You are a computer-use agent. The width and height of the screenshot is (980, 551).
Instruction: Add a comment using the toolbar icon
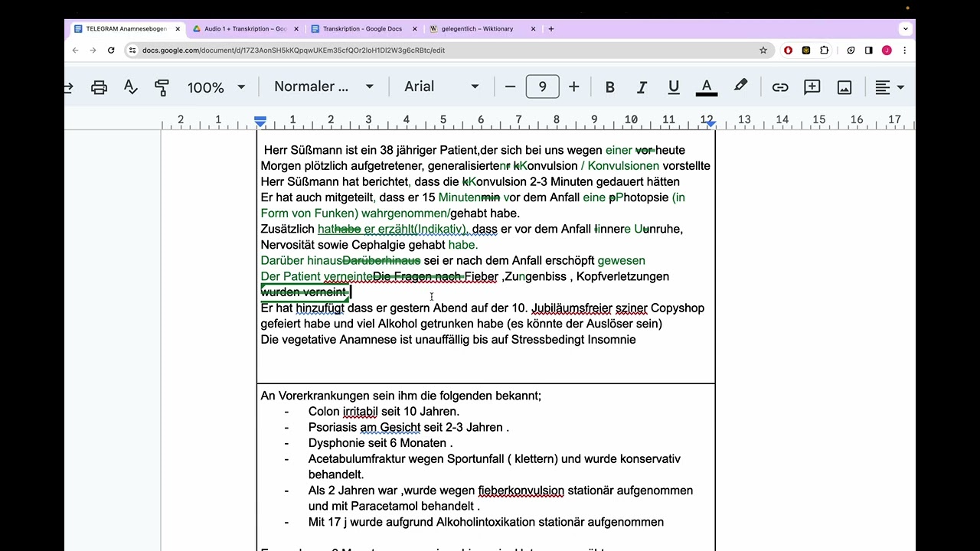point(812,87)
